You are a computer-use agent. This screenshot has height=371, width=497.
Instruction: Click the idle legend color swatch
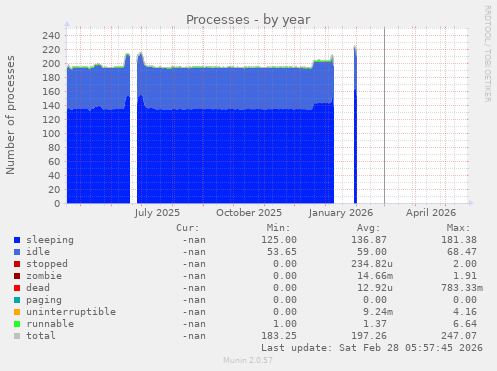tap(17, 252)
